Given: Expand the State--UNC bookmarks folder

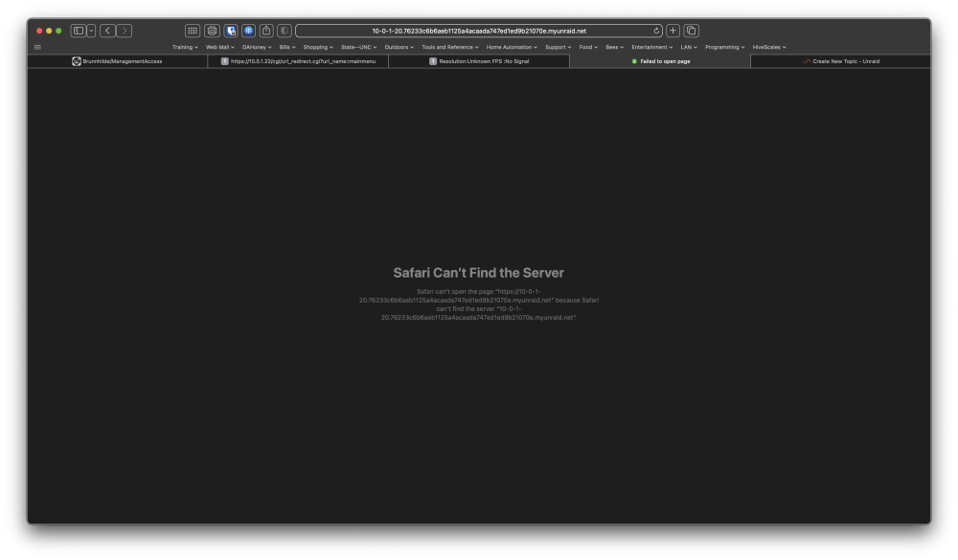Looking at the screenshot, I should 358,47.
